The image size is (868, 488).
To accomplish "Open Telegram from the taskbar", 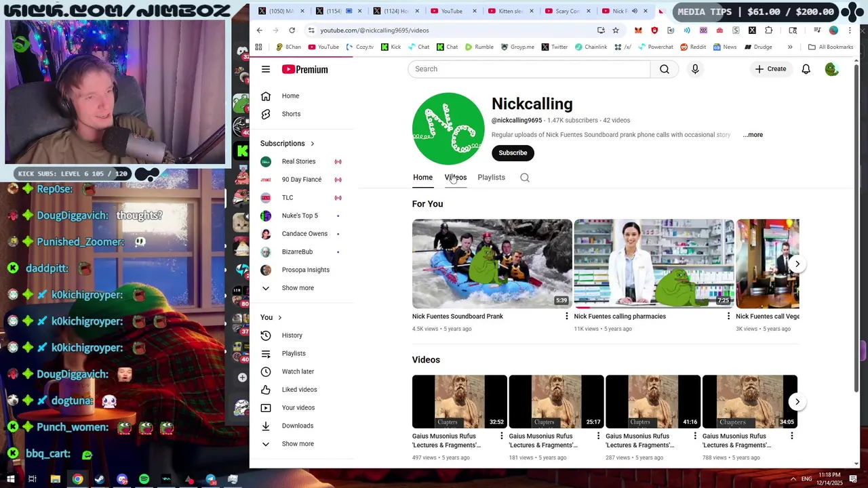I will coord(211,479).
